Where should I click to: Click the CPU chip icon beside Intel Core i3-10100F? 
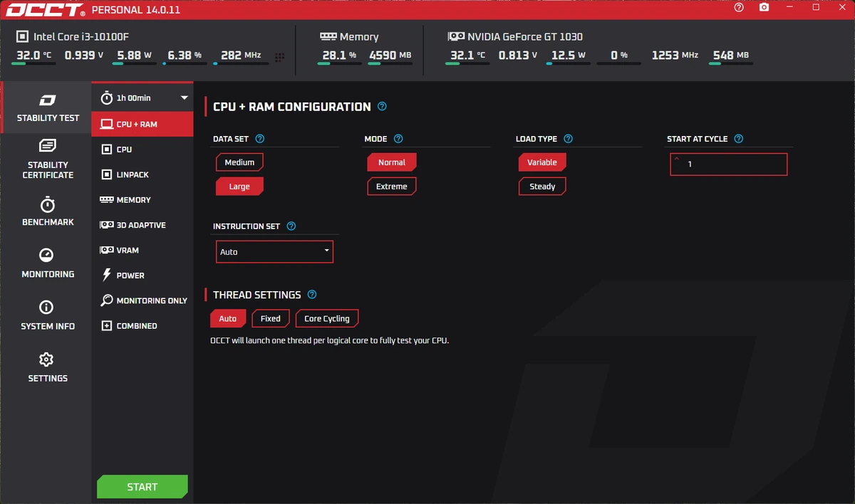21,36
